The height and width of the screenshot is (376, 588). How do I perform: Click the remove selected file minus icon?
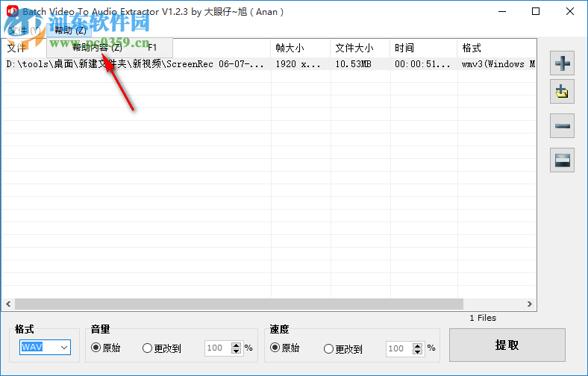(x=562, y=126)
